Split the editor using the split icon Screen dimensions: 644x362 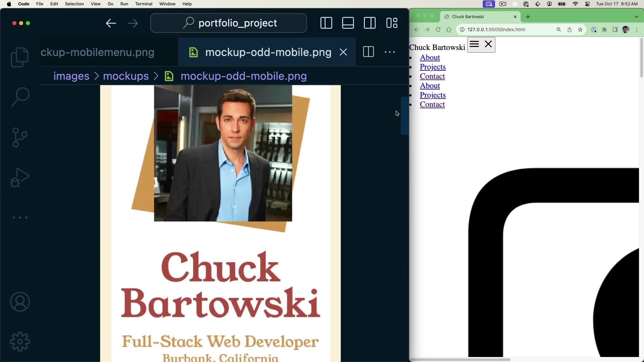pos(368,52)
